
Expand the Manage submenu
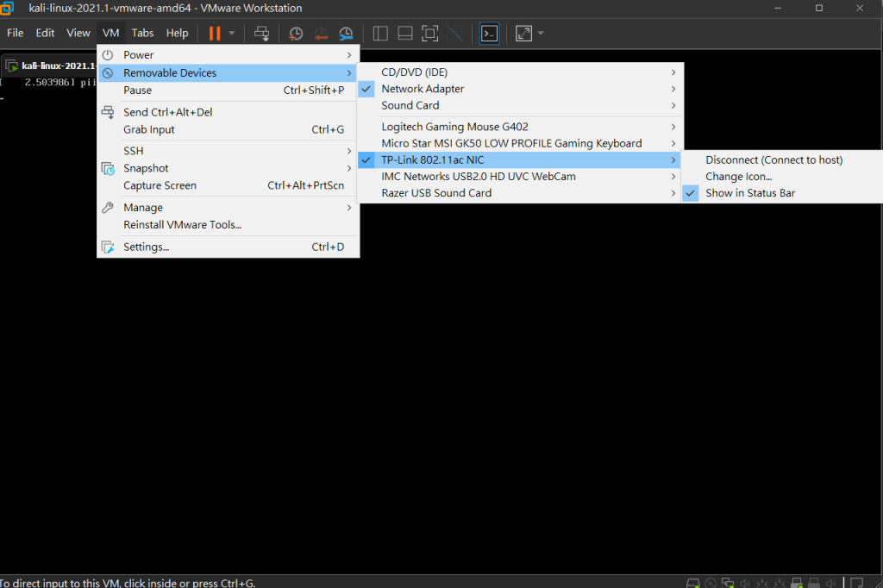tap(228, 208)
